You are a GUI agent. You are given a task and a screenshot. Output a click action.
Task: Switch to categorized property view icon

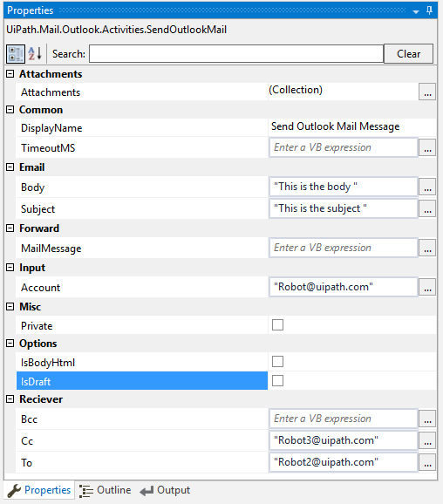(x=16, y=54)
